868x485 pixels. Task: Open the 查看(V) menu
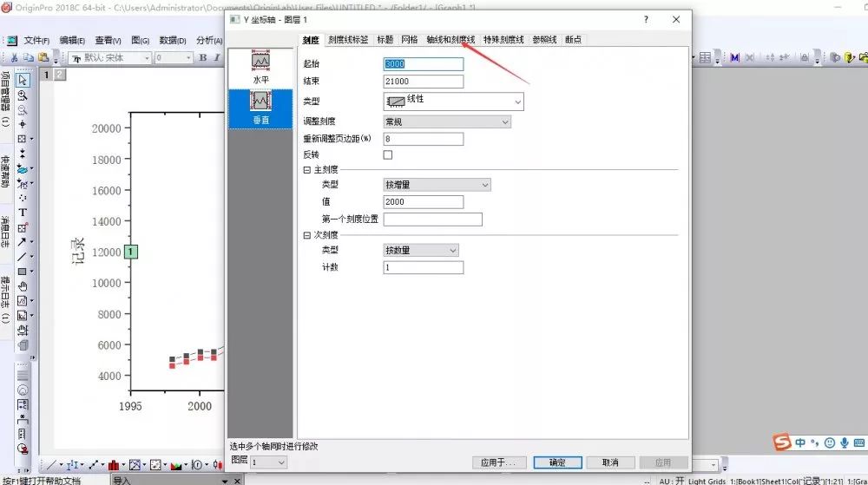[x=108, y=41]
